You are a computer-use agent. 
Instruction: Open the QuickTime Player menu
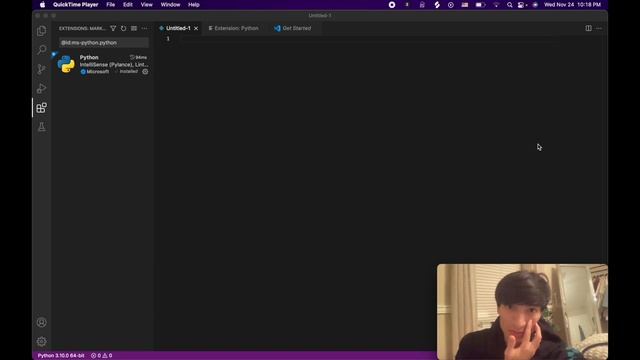point(76,5)
